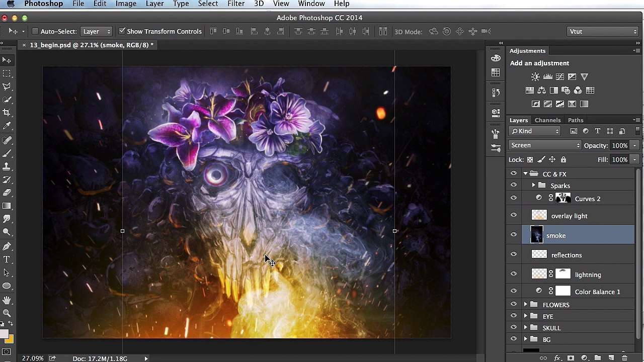Hide the lightning layer
The image size is (644, 362).
514,274
